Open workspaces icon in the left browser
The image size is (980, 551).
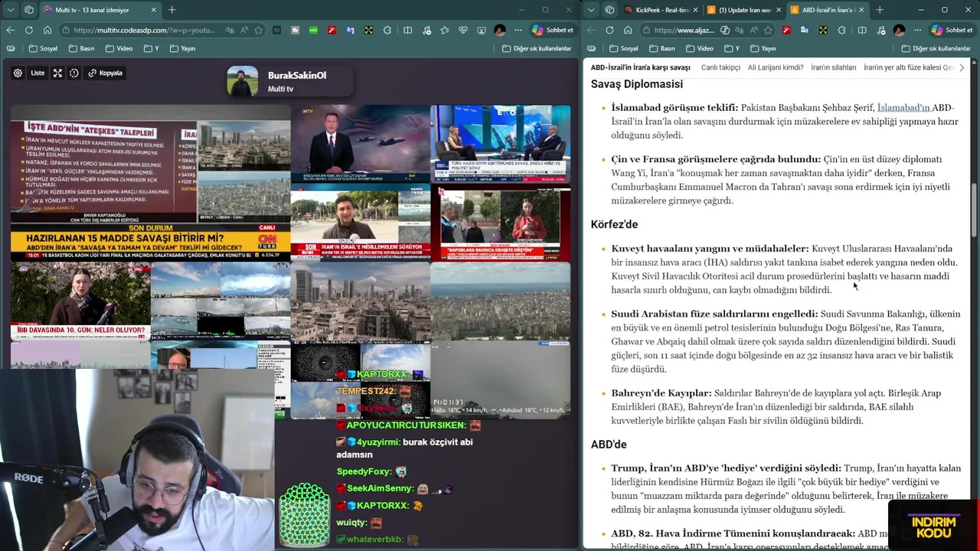coord(29,10)
